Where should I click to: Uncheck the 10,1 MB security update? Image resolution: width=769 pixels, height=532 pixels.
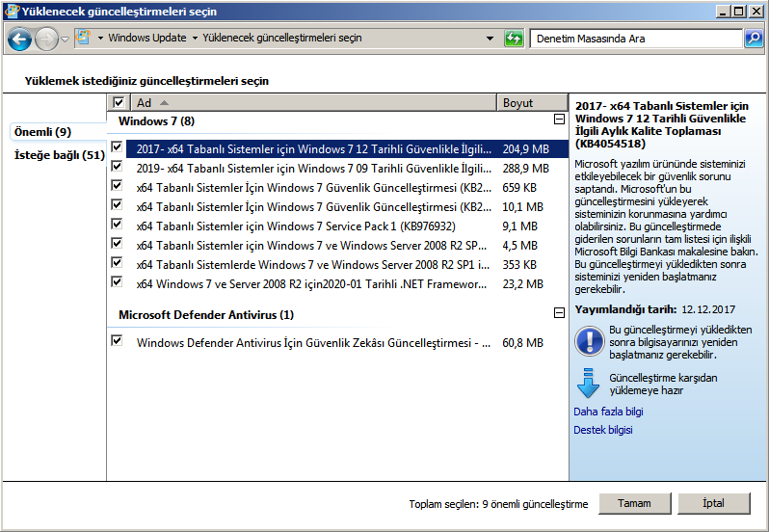(117, 204)
